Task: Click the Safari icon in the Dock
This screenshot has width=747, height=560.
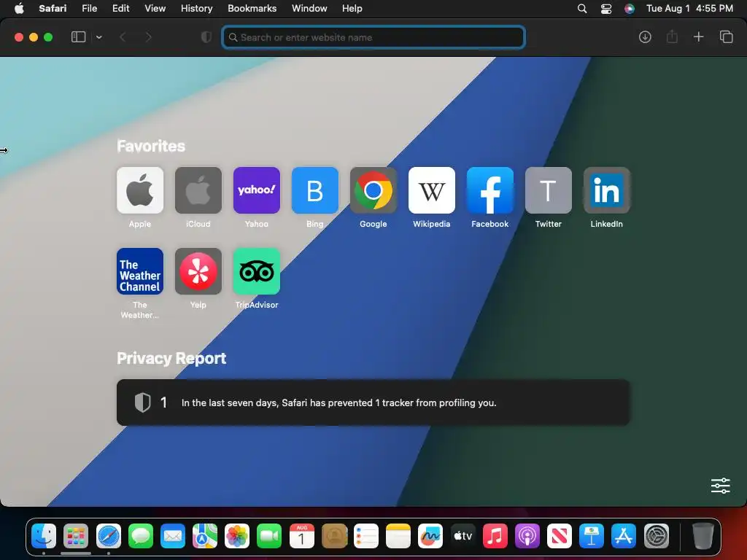Action: coord(108,536)
